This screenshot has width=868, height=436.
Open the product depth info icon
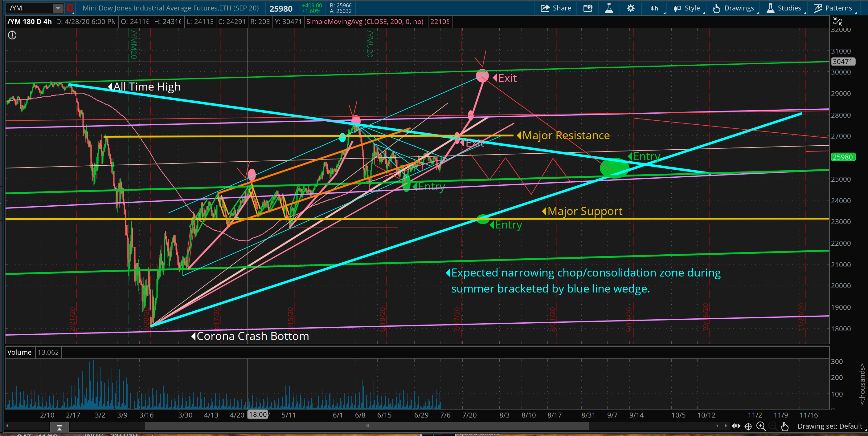coord(588,8)
